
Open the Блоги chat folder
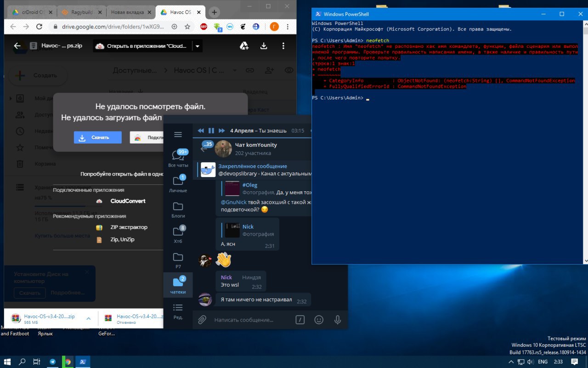click(178, 208)
